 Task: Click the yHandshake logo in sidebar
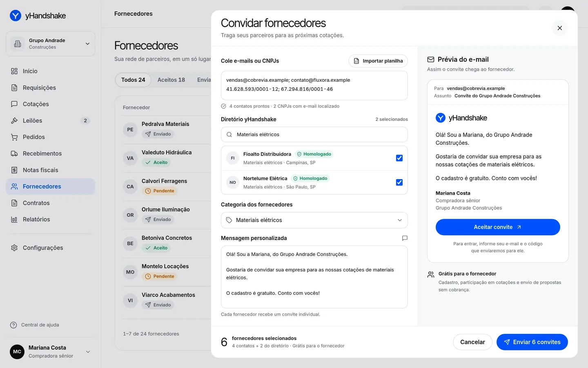(38, 16)
